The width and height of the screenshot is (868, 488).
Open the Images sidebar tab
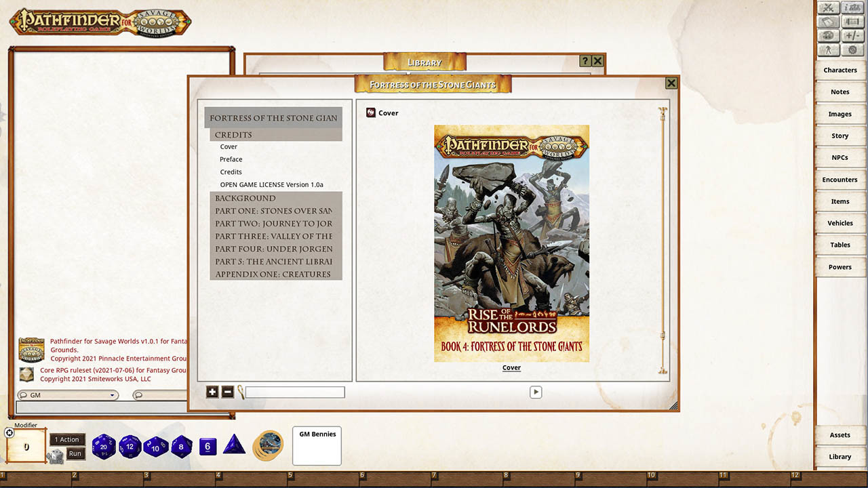tap(840, 114)
